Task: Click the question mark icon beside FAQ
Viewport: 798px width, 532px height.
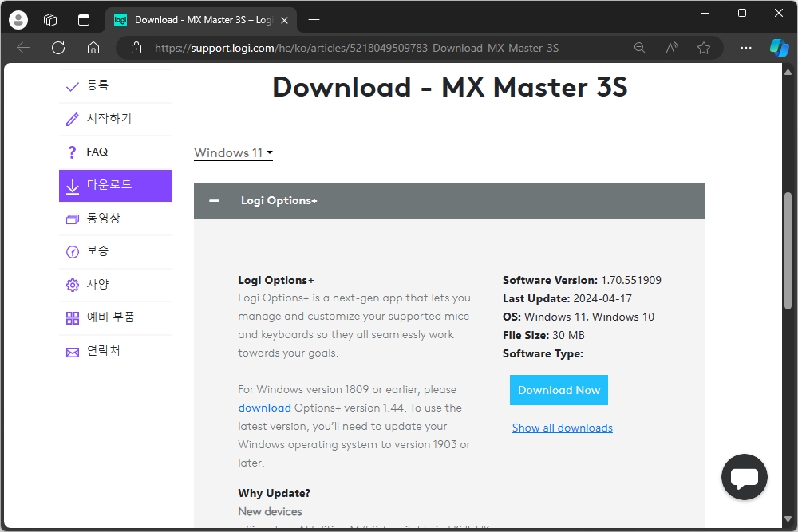Action: point(73,152)
